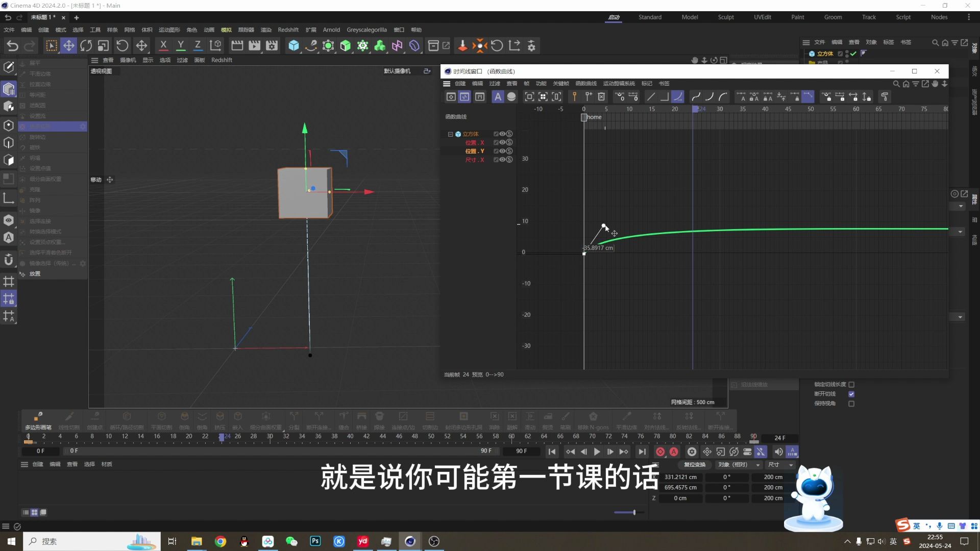
Task: Enable the 锁定切线长度 checkbox
Action: point(851,384)
